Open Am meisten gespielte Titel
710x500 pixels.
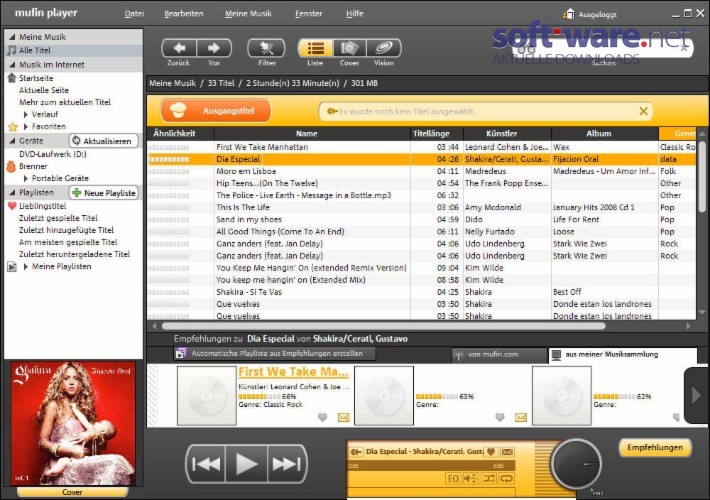click(68, 242)
